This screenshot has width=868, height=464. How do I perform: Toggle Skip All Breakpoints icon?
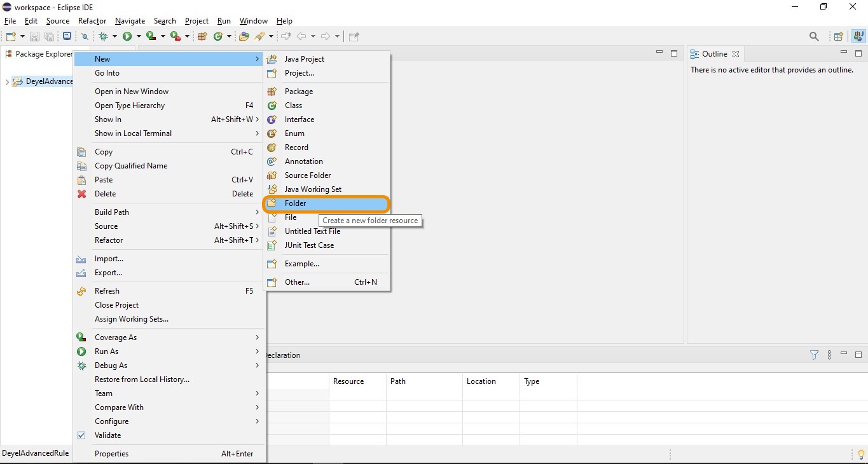(85, 37)
